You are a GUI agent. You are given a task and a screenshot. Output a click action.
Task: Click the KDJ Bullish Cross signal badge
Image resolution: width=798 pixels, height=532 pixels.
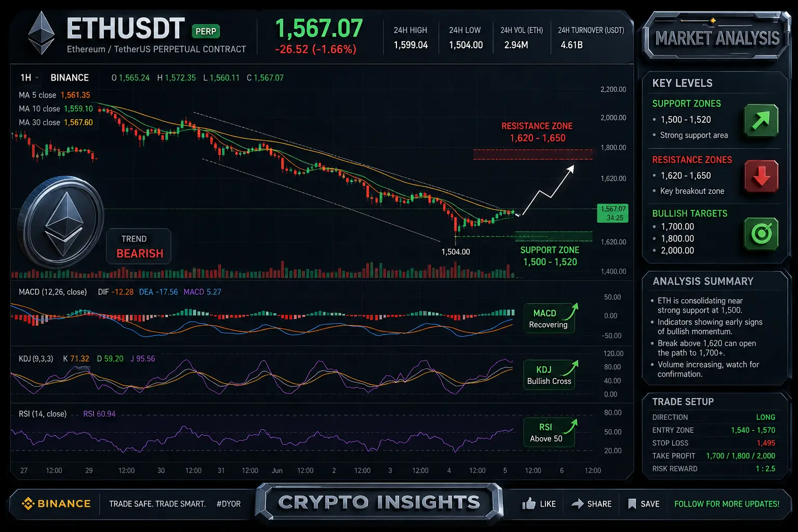549,375
